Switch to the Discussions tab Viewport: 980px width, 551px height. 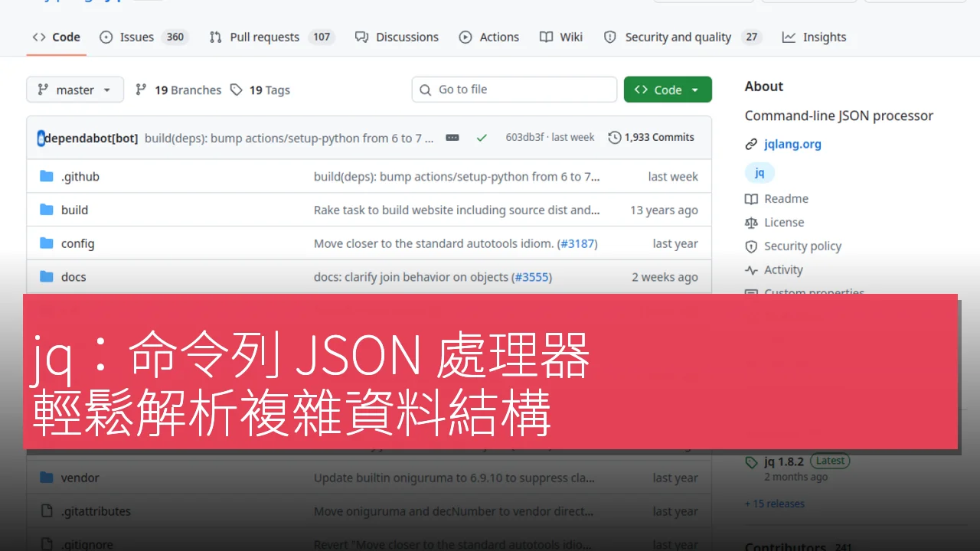click(397, 37)
